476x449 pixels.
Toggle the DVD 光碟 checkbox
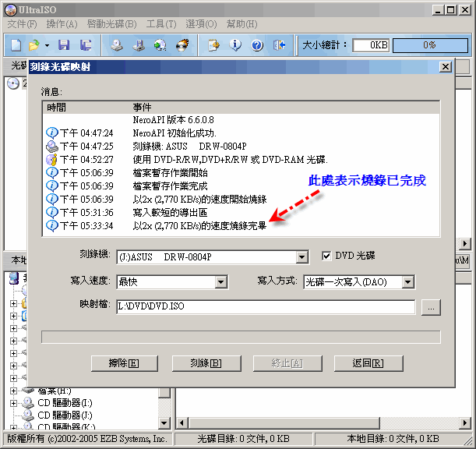pos(327,256)
